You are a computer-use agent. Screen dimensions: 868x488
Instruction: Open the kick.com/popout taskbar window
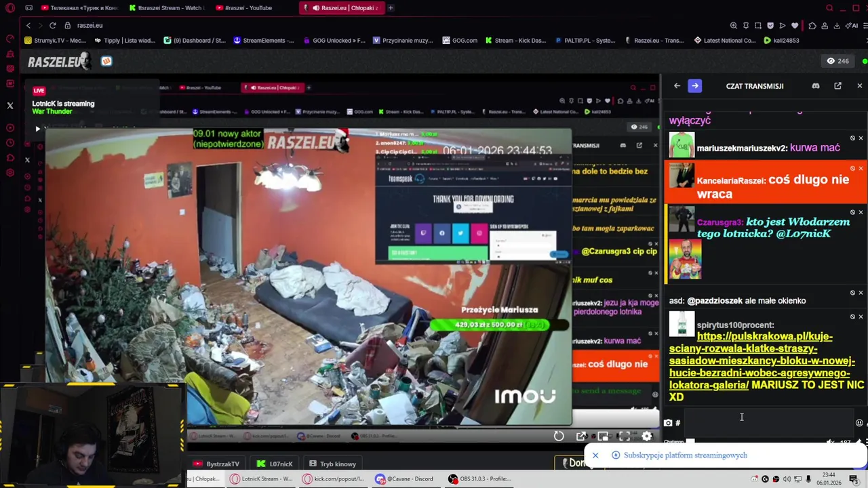(334, 479)
